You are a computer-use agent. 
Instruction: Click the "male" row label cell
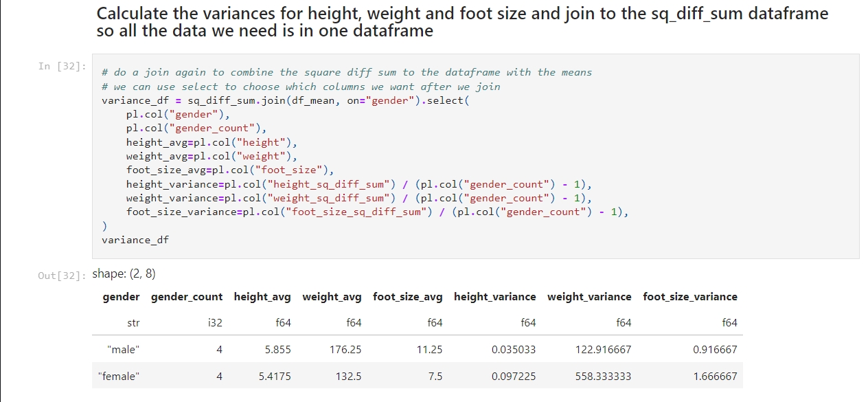pos(124,350)
